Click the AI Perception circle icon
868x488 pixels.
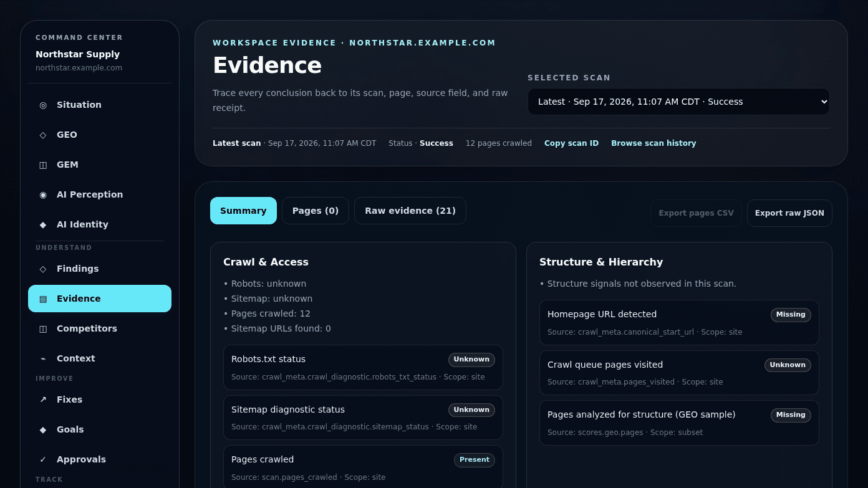[43, 195]
